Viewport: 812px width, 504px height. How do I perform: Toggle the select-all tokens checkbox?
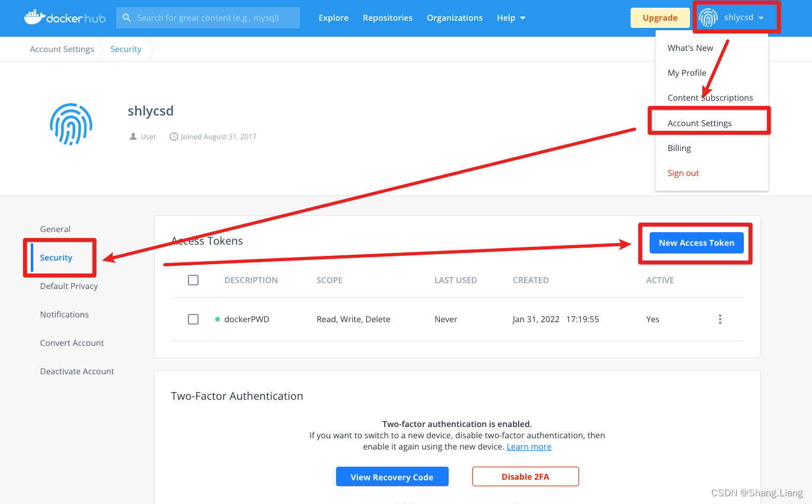click(x=193, y=280)
